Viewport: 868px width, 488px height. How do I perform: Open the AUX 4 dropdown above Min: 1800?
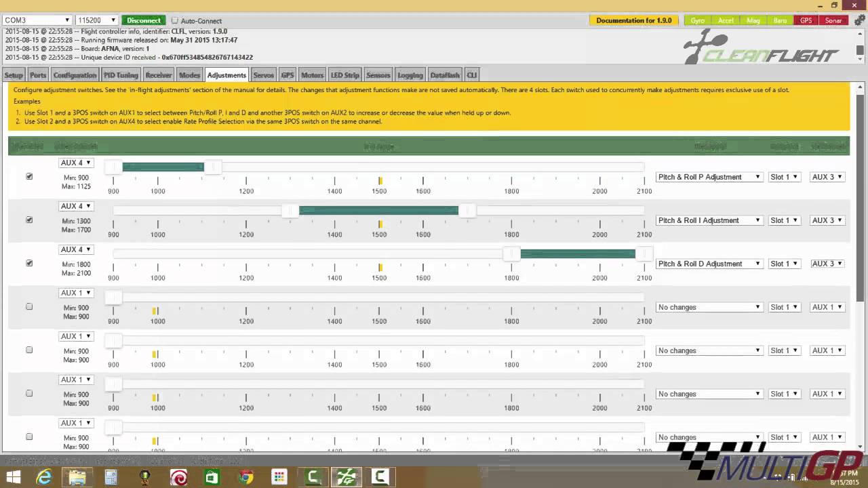pyautogui.click(x=76, y=249)
